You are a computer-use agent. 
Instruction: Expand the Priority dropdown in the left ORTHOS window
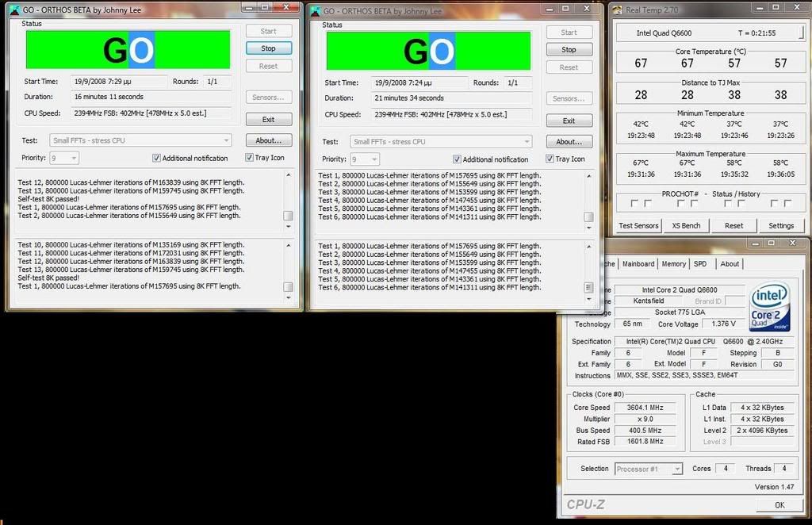(x=64, y=158)
